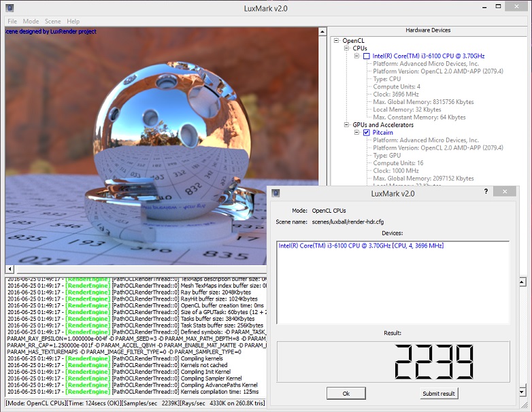Click the 'Type: GPU' line
Screen dimensions: 532x412
387,155
